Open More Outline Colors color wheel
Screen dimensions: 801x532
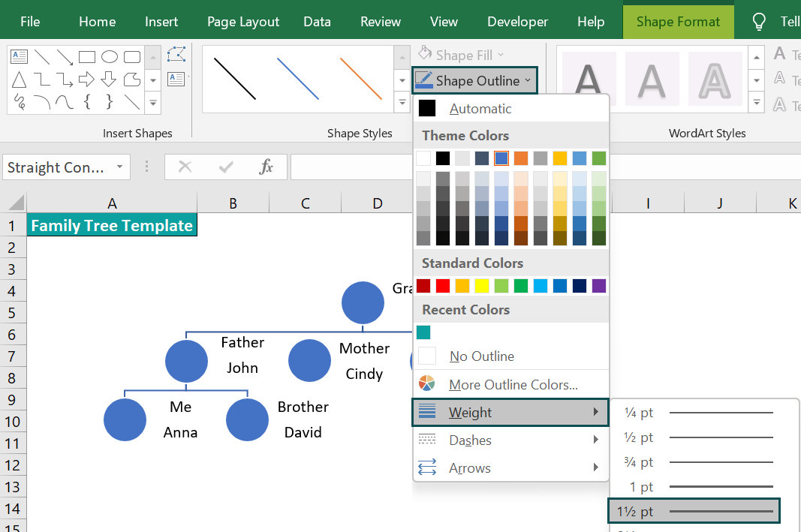coord(426,383)
